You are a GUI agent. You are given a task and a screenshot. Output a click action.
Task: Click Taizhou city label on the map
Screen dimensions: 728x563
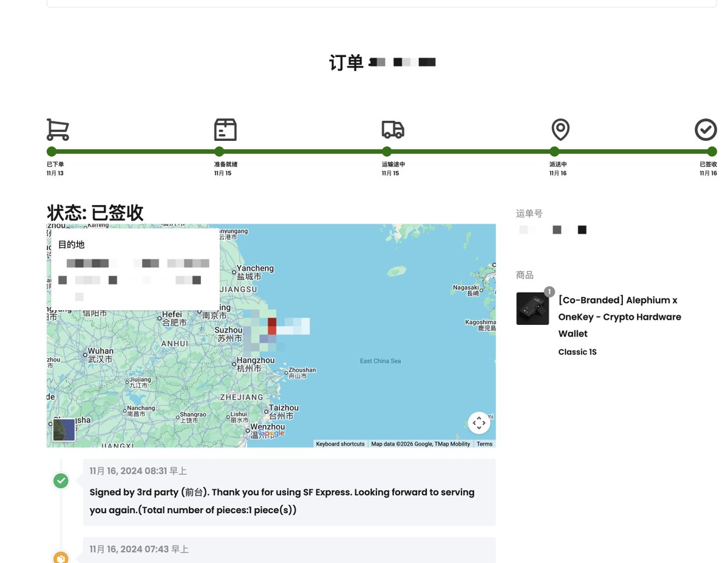284,412
